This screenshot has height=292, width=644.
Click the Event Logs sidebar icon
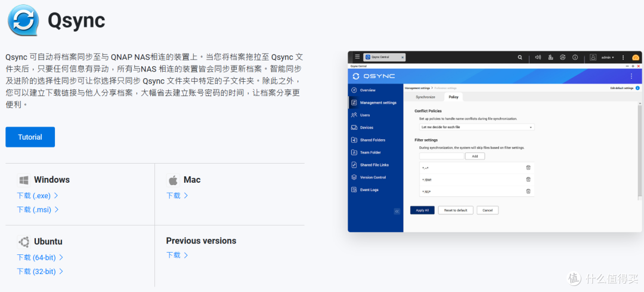pyautogui.click(x=354, y=190)
